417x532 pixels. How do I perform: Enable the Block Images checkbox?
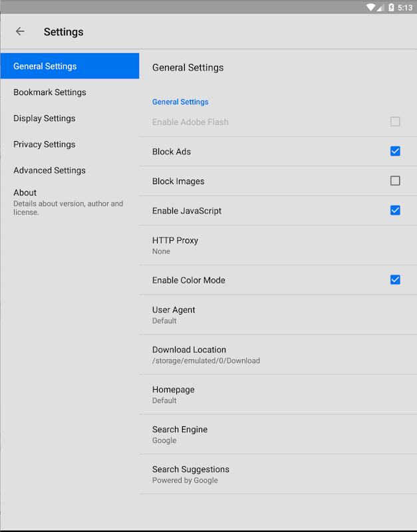tap(395, 181)
